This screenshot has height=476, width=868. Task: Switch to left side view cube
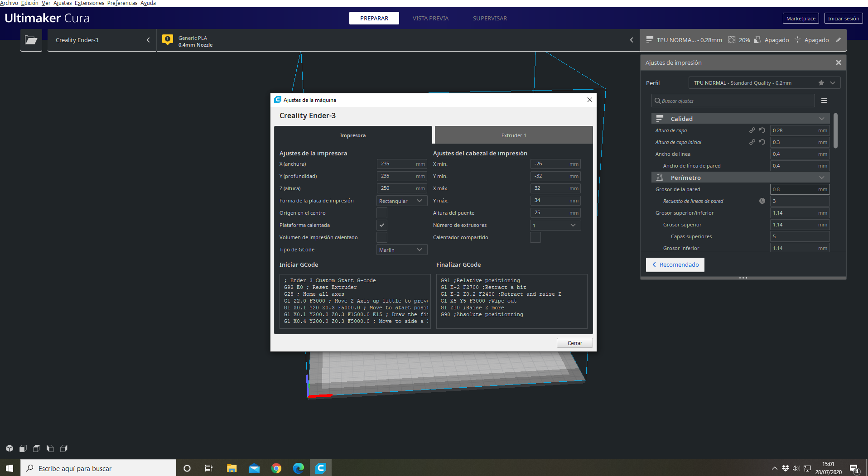point(50,448)
